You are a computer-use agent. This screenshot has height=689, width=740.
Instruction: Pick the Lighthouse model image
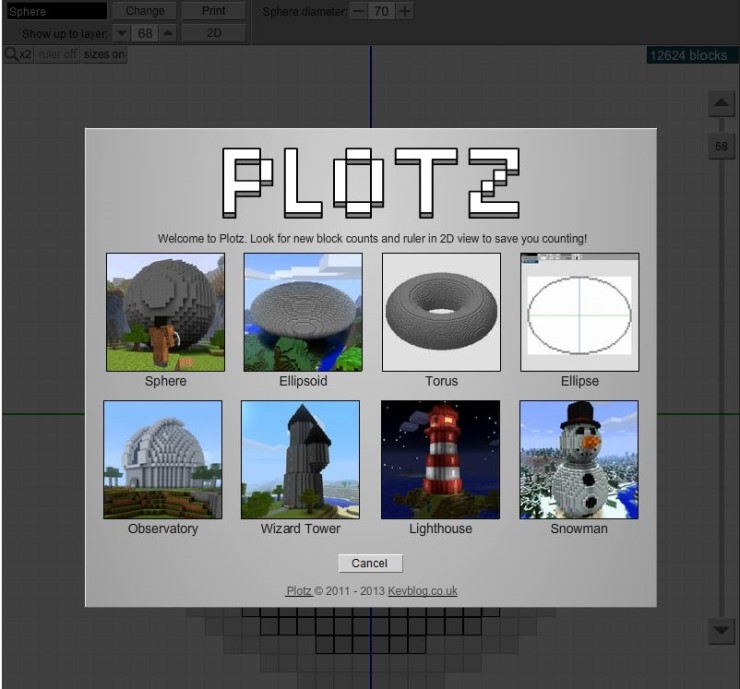(440, 460)
